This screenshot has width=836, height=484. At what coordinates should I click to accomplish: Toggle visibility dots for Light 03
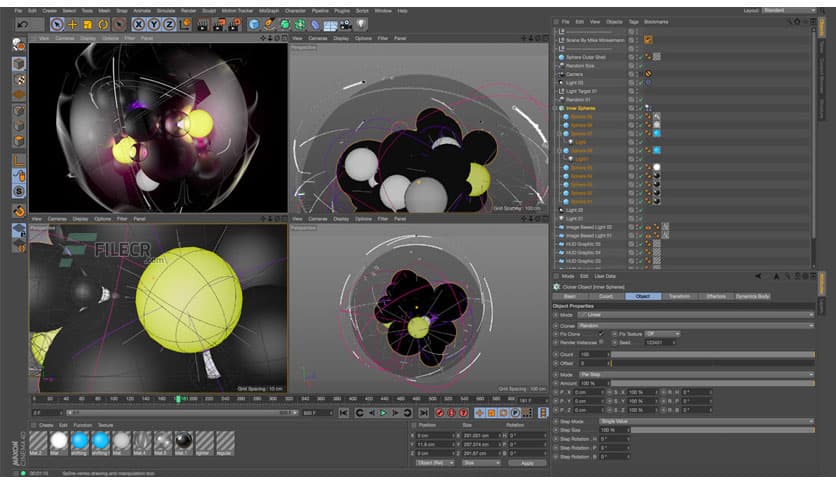pos(637,83)
